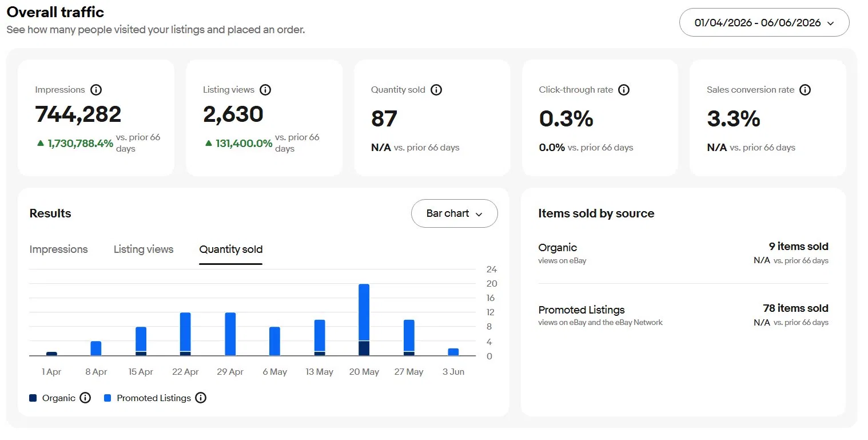Click the 131,400.0% change figure
The height and width of the screenshot is (440, 868).
click(244, 143)
